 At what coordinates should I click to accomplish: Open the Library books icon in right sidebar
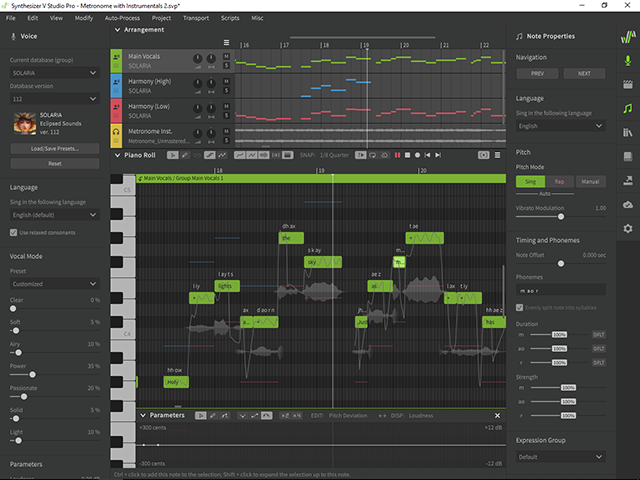coord(628,132)
